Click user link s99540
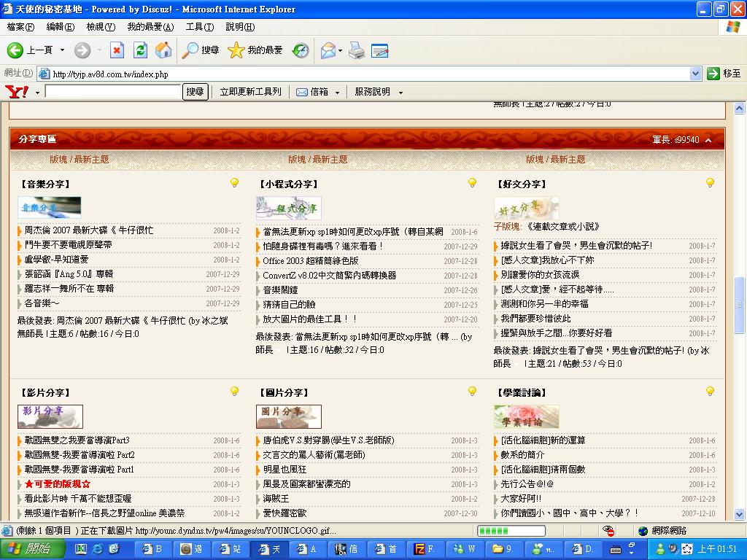747x560 pixels. (686, 139)
